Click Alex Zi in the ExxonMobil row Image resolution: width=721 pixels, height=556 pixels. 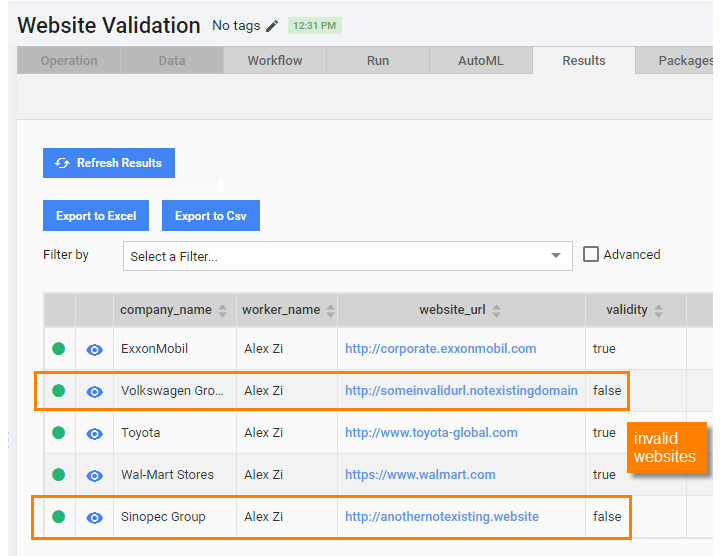(263, 349)
